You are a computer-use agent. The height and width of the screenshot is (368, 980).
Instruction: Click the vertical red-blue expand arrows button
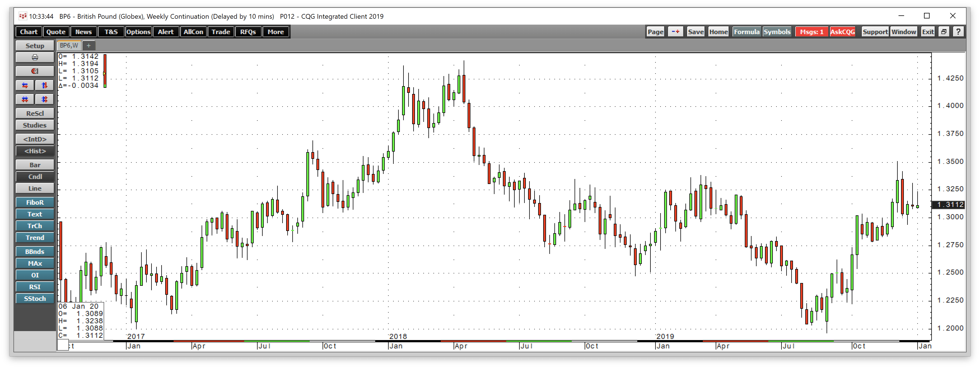(45, 86)
